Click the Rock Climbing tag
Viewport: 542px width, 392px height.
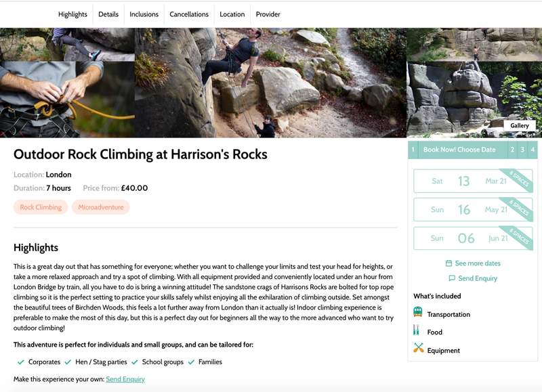[x=41, y=207]
